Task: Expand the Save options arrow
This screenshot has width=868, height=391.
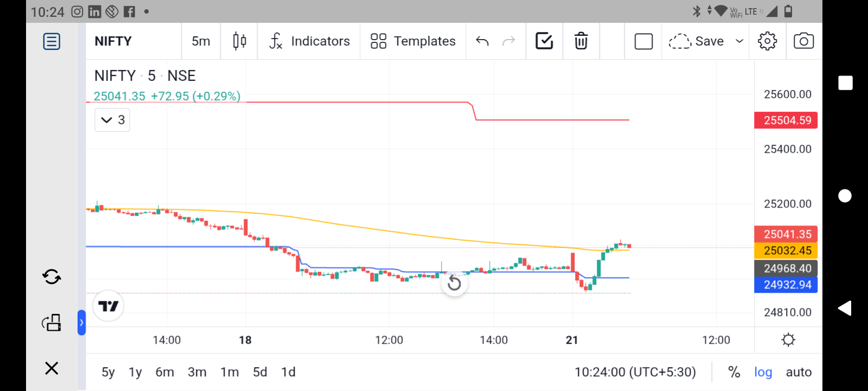Action: [739, 41]
